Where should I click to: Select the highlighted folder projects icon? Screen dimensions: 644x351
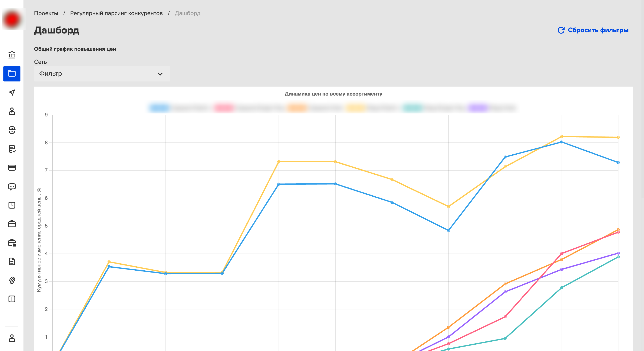click(12, 74)
